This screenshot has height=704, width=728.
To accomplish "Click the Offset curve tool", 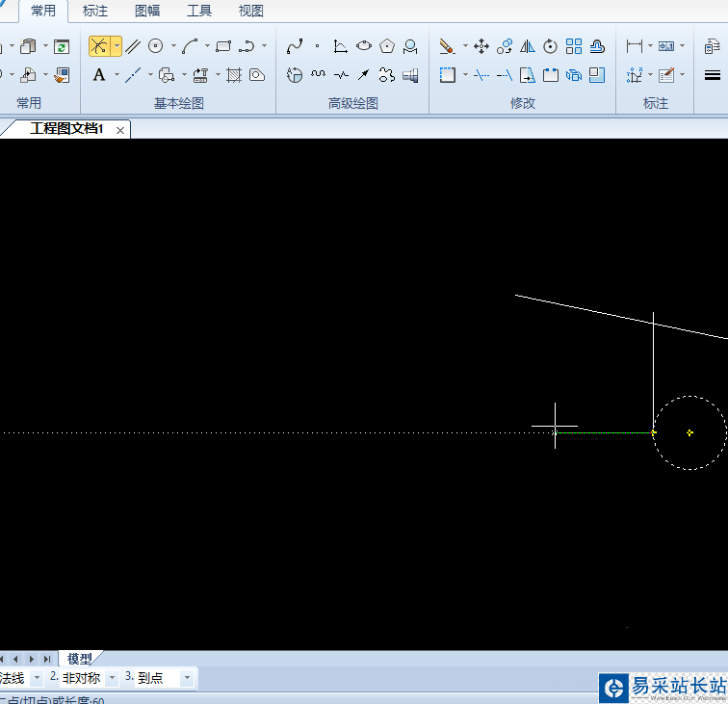I will (597, 46).
